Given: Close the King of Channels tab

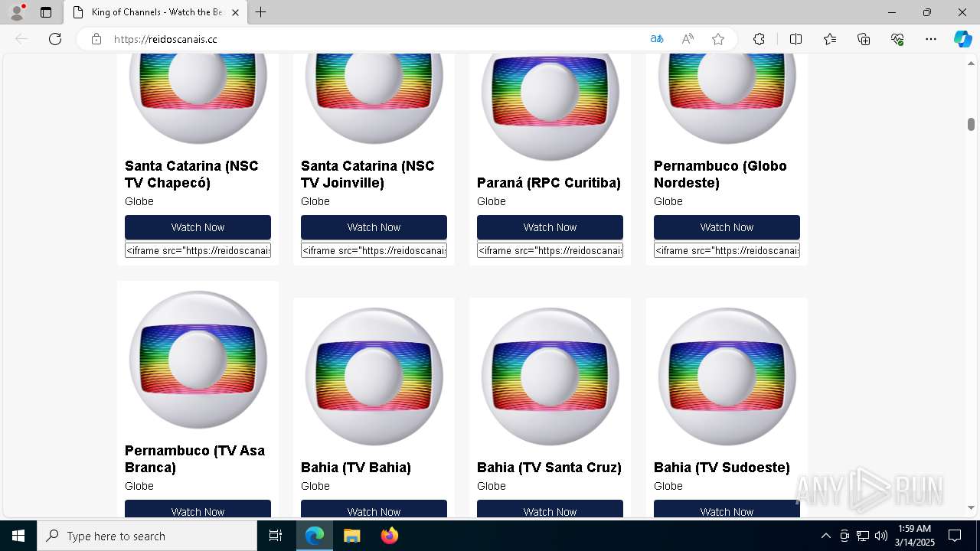Looking at the screenshot, I should point(235,12).
